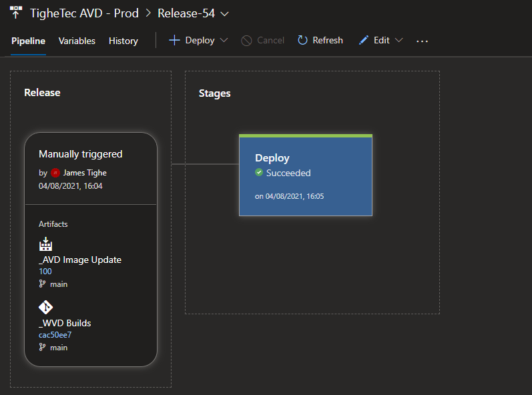Click the plus icon next to Deploy

(174, 41)
